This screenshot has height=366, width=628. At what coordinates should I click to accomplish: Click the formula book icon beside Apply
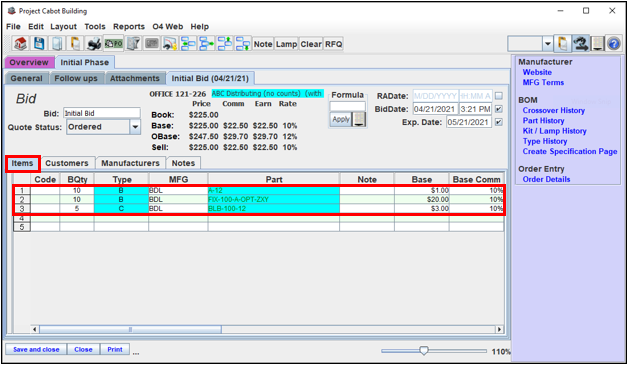pos(359,119)
